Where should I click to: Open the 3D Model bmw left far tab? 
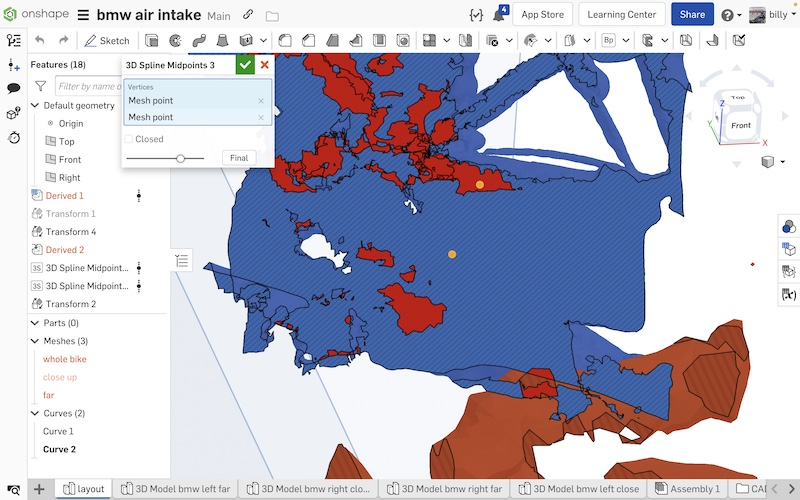coord(175,489)
